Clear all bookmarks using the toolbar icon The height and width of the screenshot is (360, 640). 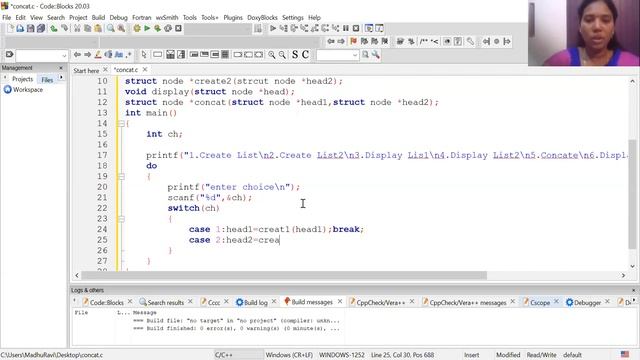click(x=384, y=41)
